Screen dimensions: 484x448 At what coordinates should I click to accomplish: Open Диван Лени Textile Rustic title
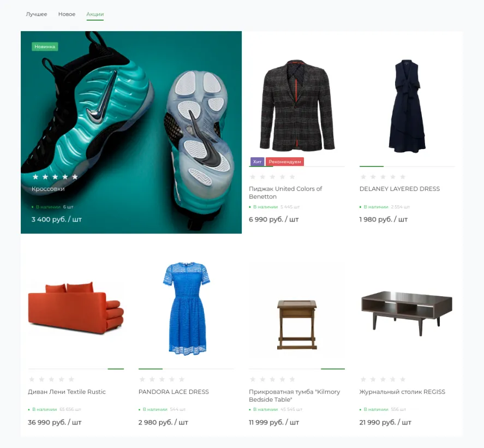67,391
